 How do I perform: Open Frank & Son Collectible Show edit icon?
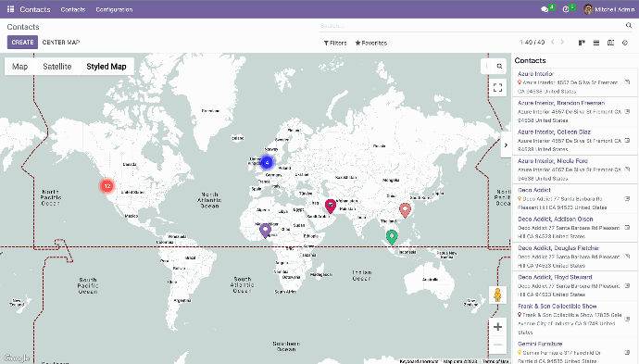click(x=627, y=319)
